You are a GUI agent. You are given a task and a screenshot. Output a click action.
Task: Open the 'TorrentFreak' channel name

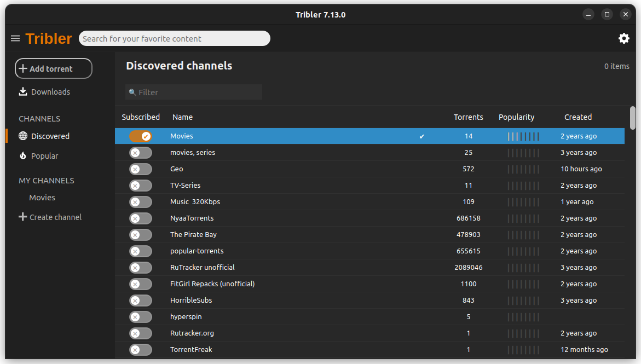(x=191, y=350)
